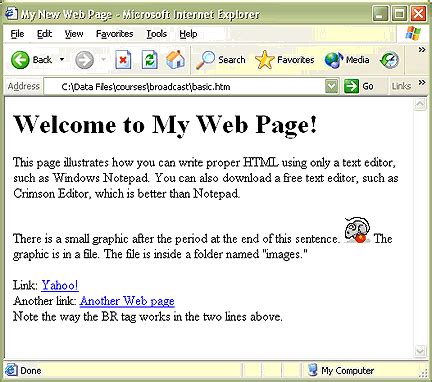Click the Forward arrow icon
This screenshot has width=432, height=382.
[84, 60]
